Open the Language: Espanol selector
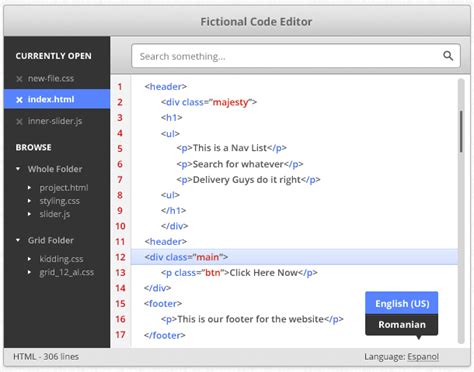This screenshot has width=474, height=372. tap(423, 357)
